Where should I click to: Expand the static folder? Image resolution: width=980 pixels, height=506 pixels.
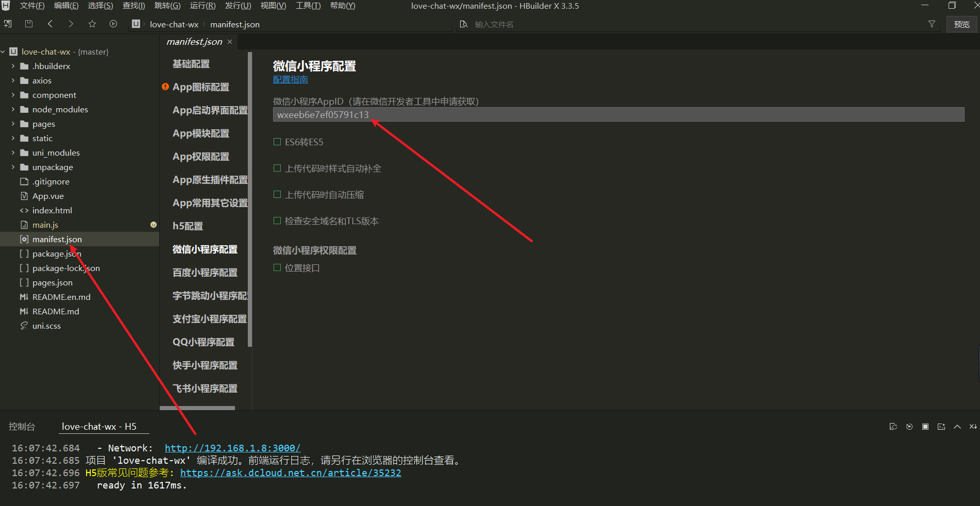coord(13,138)
